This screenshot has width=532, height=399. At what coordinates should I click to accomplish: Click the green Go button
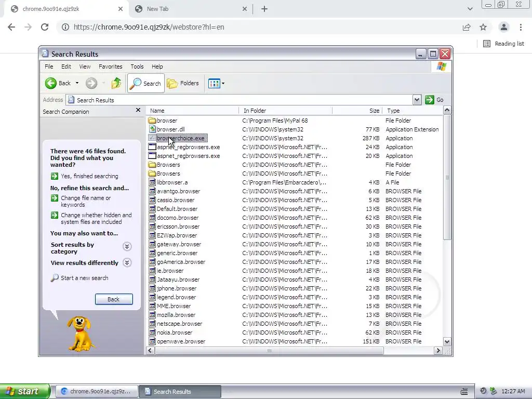pyautogui.click(x=434, y=100)
